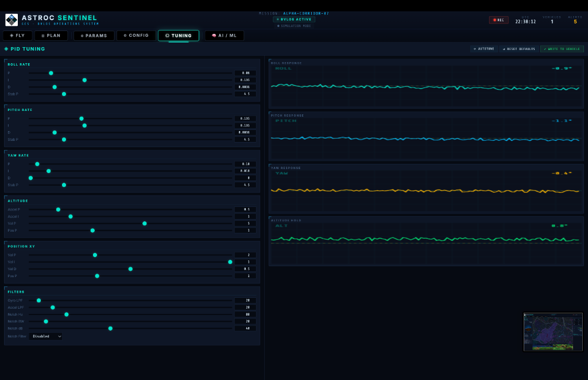
Task: Toggle SIMULATION MODE off
Action: pyautogui.click(x=295, y=25)
